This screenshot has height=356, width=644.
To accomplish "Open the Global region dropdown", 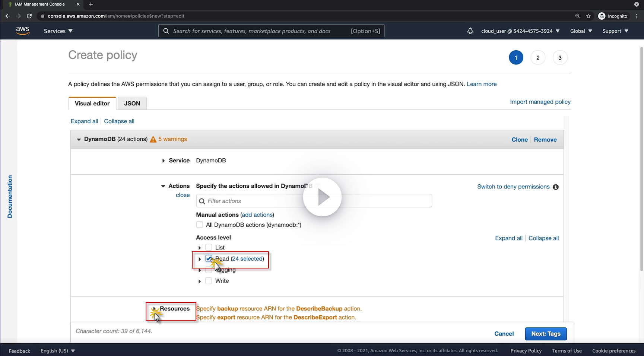I will coord(581,31).
